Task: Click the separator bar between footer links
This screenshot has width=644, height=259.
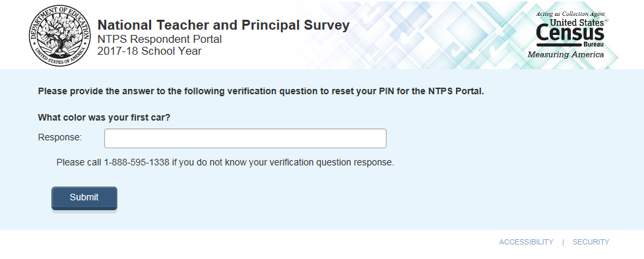Action: pyautogui.click(x=563, y=242)
